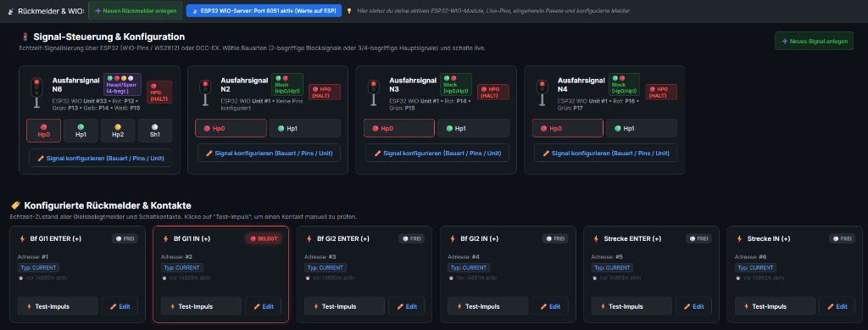
Task: Click the traffic light icon beside Signal-Steuerung heading
Action: [25, 37]
